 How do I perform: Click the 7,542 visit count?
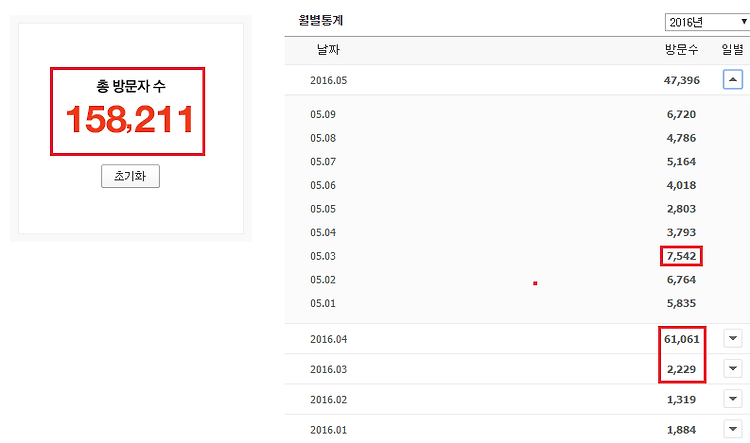682,256
